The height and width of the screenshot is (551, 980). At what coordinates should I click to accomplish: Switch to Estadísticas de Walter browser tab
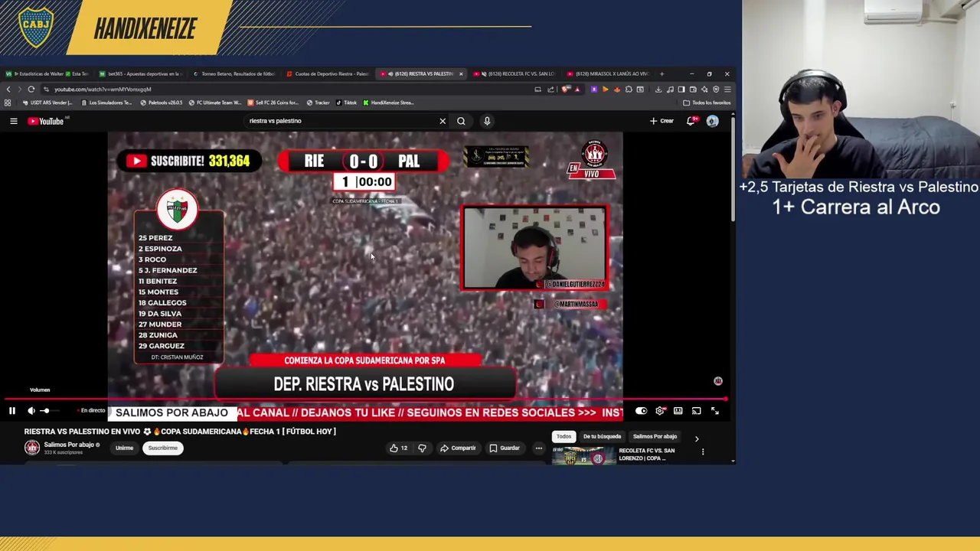pos(48,73)
